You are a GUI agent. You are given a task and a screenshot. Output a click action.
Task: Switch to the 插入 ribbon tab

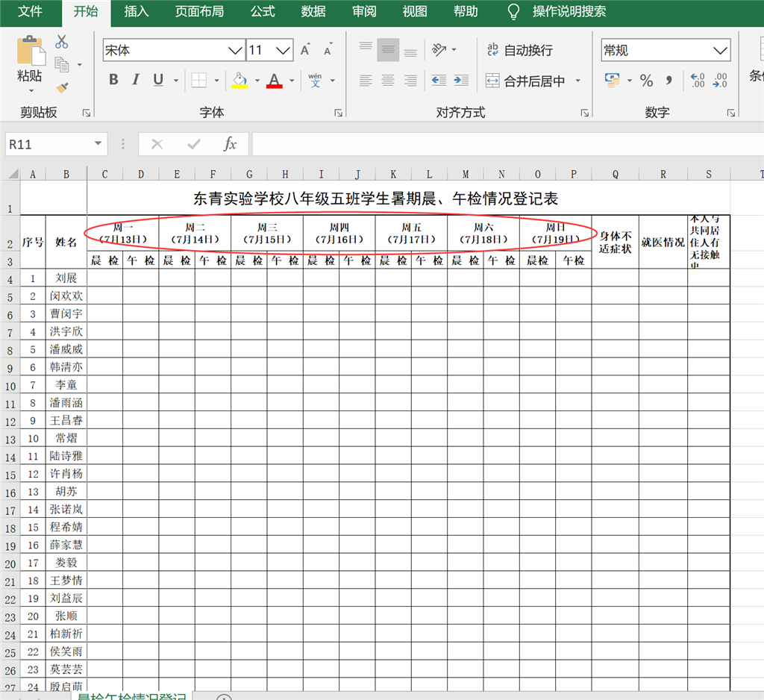(x=137, y=11)
